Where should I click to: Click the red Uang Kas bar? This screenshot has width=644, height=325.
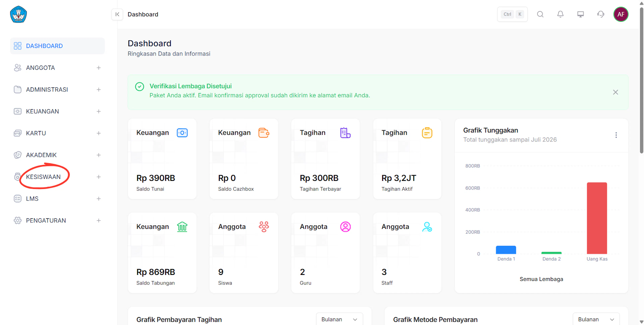[x=597, y=218]
